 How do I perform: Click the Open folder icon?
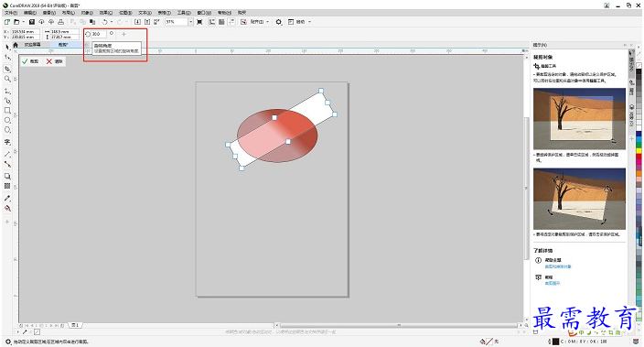[16, 22]
